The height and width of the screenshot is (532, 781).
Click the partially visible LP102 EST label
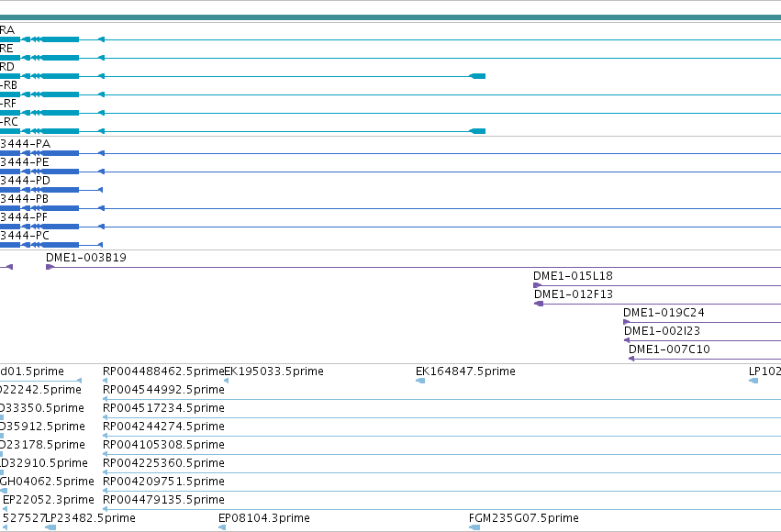(764, 371)
